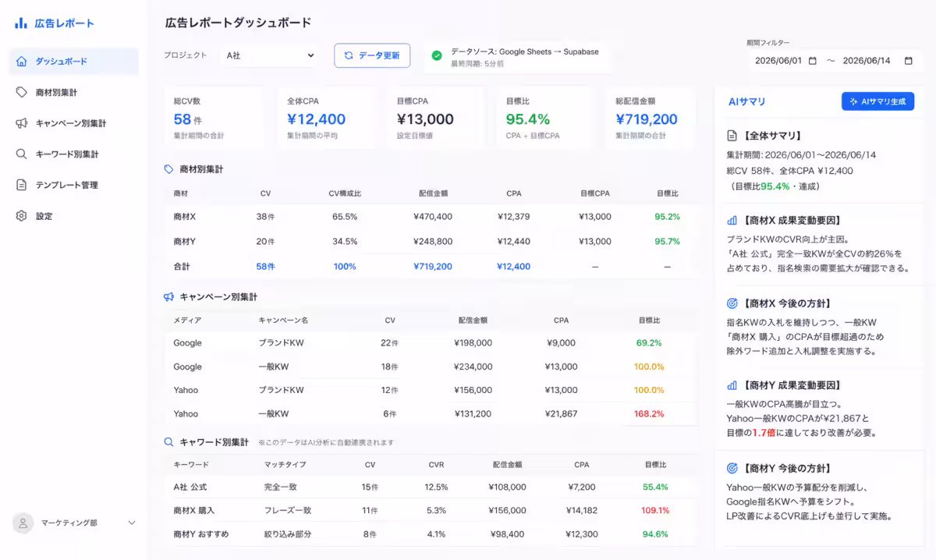The width and height of the screenshot is (936, 560).
Task: Click the red 168.2% 目標比 cell
Action: tap(649, 414)
